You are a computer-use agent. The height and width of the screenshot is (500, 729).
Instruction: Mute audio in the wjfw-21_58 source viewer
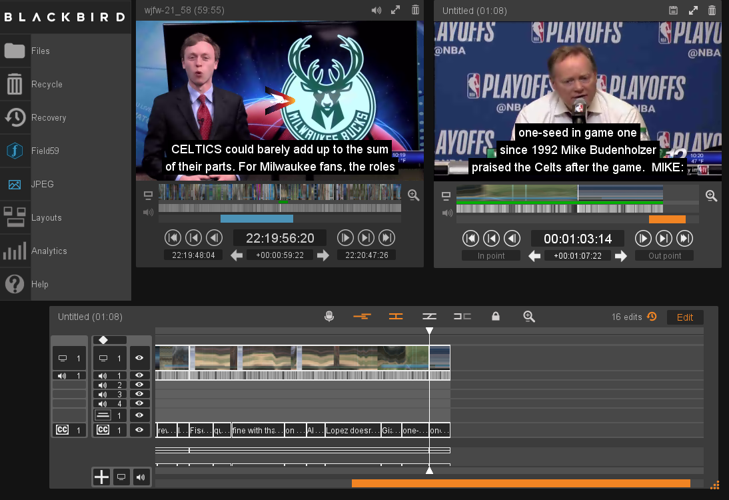(376, 10)
